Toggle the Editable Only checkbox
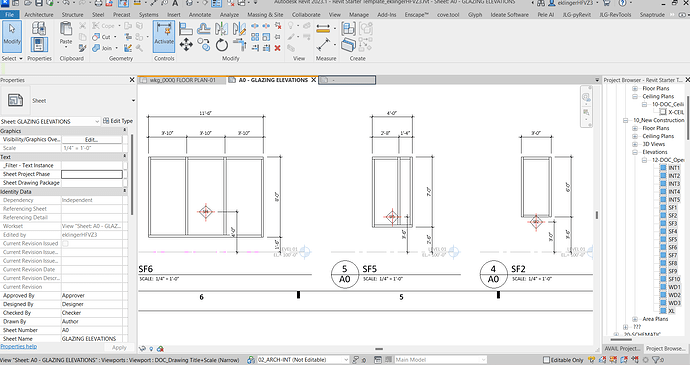Viewport: 690px width, 365px height. click(546, 360)
